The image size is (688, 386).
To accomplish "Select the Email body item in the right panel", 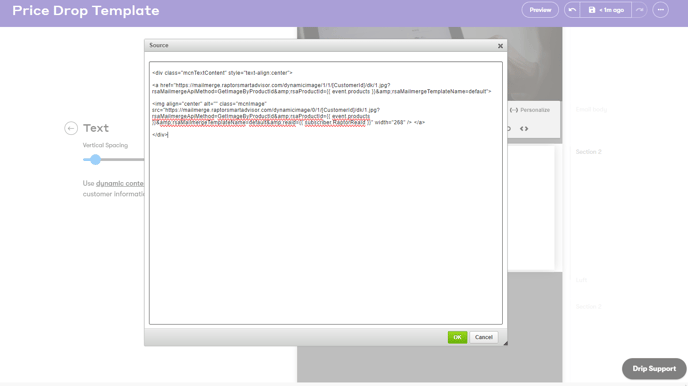I will click(x=591, y=109).
